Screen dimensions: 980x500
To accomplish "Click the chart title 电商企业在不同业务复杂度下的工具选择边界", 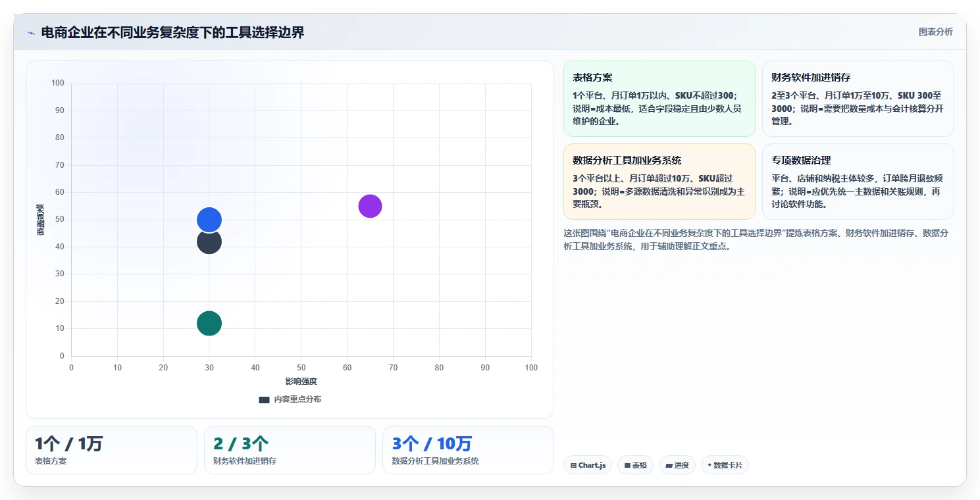I will tap(172, 32).
